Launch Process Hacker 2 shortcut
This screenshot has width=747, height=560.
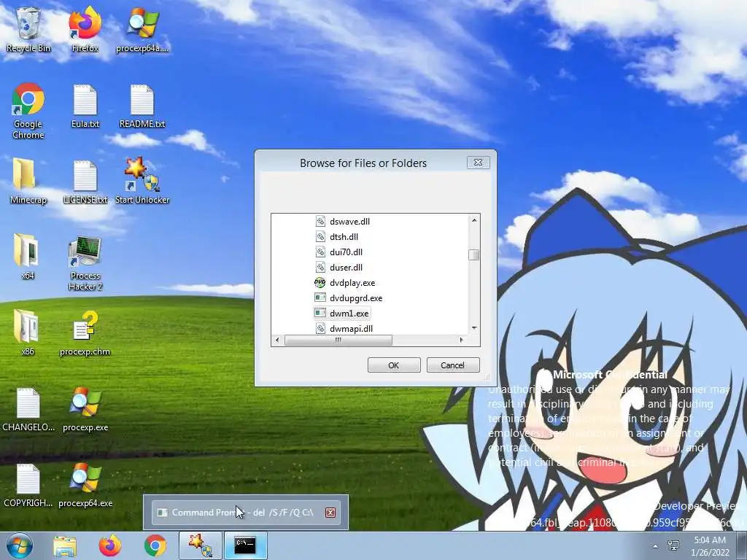(85, 262)
